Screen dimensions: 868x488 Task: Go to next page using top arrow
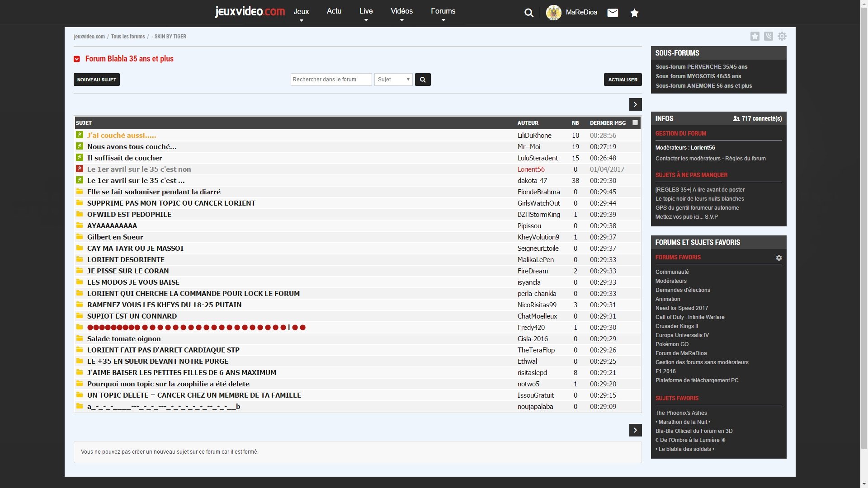[635, 104]
